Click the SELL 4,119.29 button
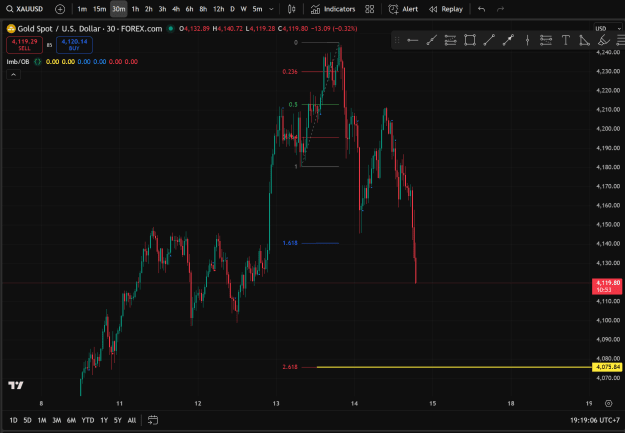 pos(24,45)
